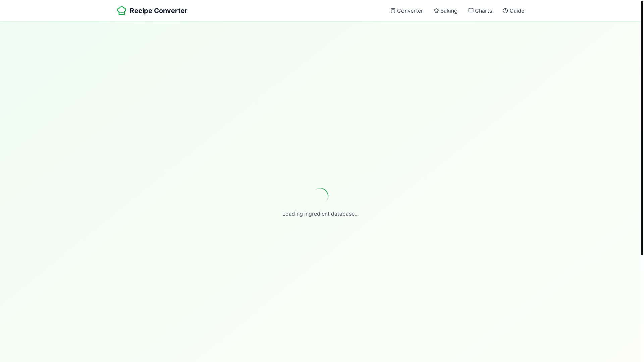The image size is (644, 362).
Task: Click the page vertical scrollbar
Action: [642, 128]
